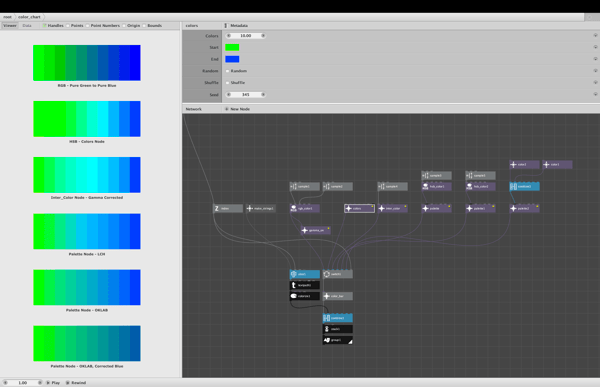The width and height of the screenshot is (600, 387).
Task: Click the RGB Pure Green to Pure Blue gradient
Action: (87, 63)
